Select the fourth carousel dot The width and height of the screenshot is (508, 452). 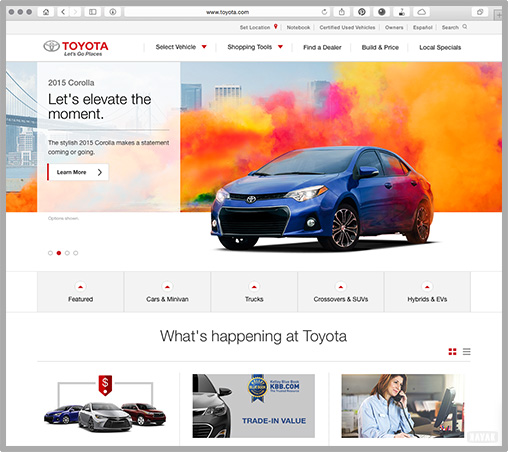(76, 253)
